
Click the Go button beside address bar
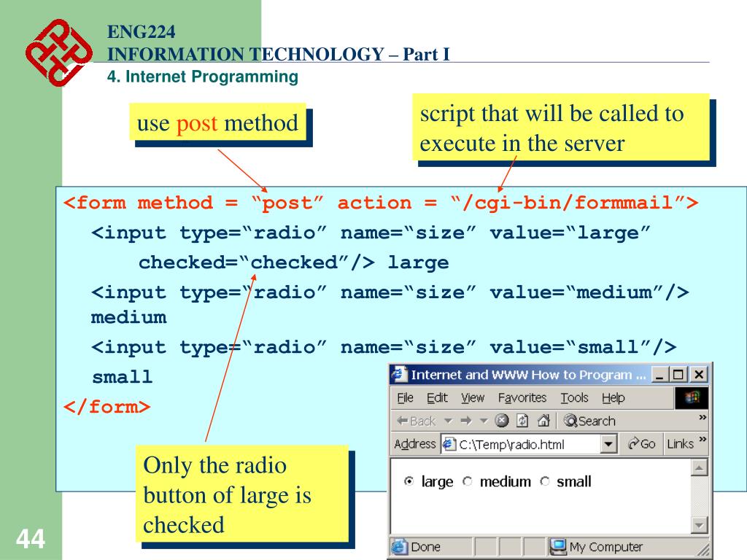tap(641, 444)
